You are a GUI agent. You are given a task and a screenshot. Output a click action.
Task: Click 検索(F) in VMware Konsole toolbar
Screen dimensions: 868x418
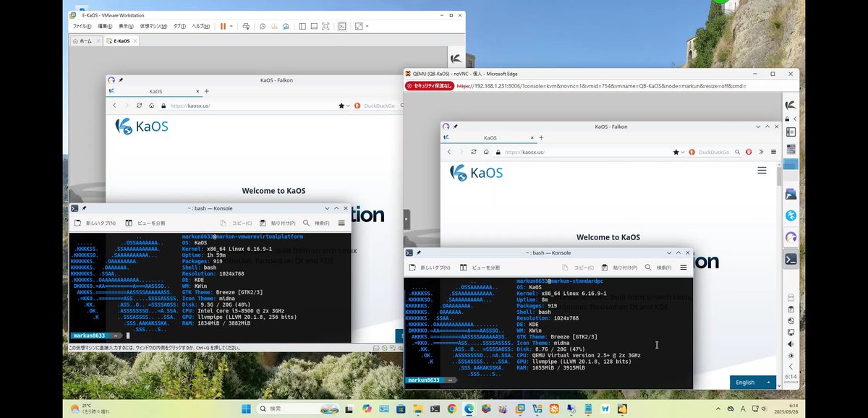(x=317, y=223)
